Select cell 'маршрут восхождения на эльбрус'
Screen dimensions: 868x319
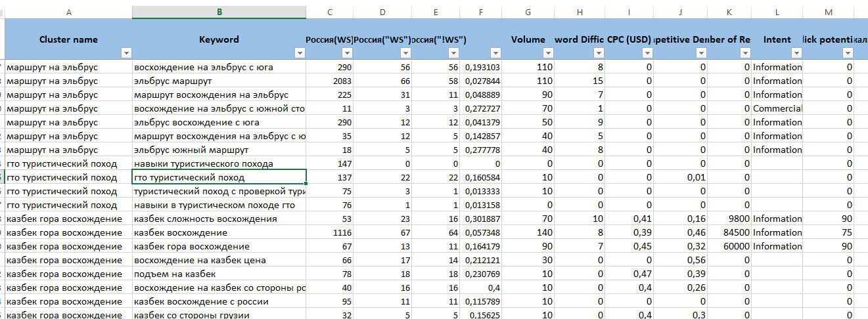coord(219,95)
